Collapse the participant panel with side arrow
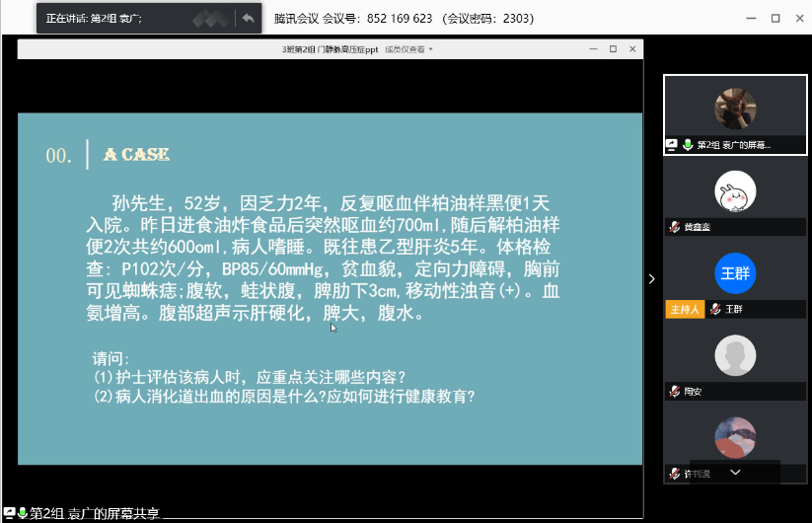 point(651,279)
